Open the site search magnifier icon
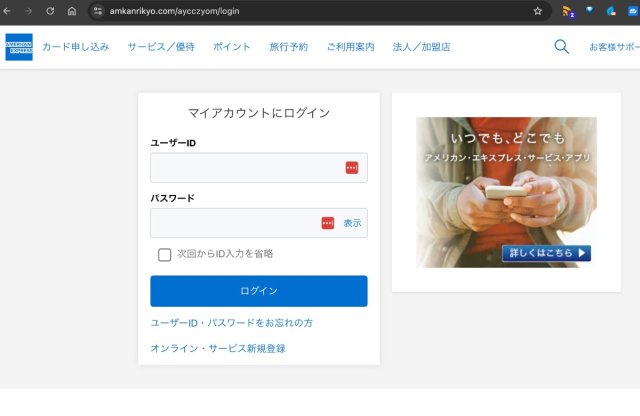The height and width of the screenshot is (416, 640). click(561, 47)
